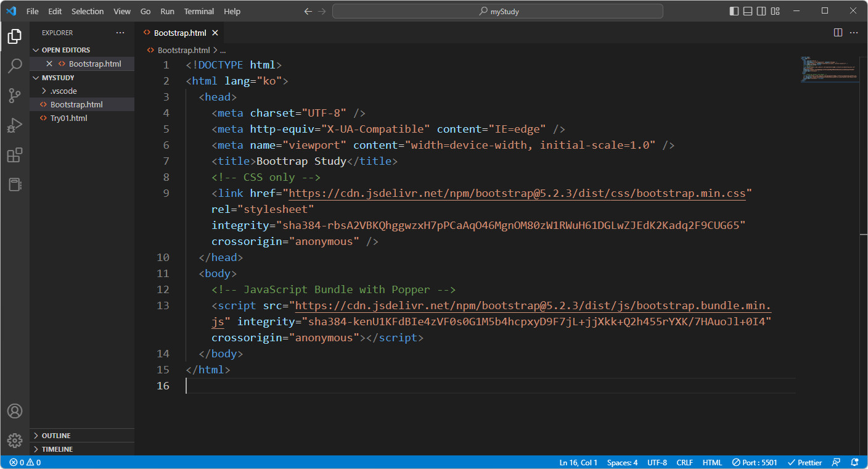Open the Run menu
The width and height of the screenshot is (868, 469).
[167, 11]
